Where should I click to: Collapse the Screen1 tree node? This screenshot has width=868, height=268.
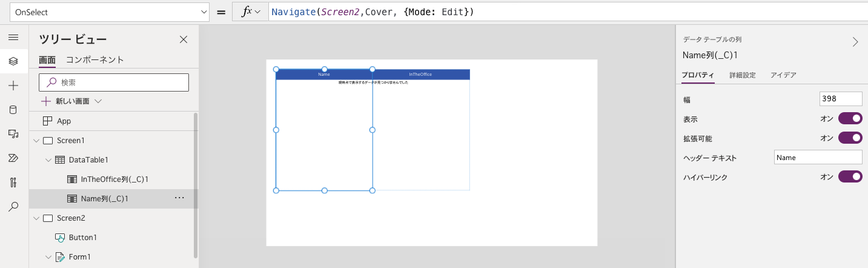click(36, 141)
